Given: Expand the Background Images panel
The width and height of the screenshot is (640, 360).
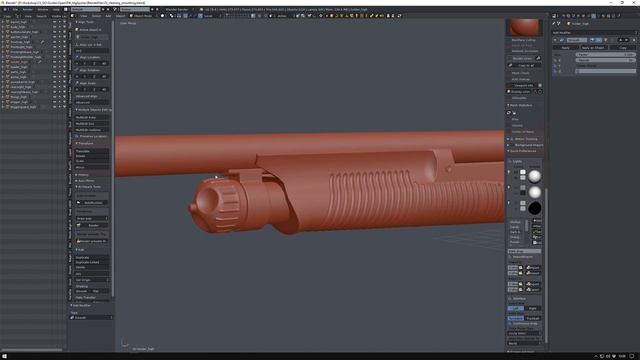Looking at the screenshot, I should 525,145.
